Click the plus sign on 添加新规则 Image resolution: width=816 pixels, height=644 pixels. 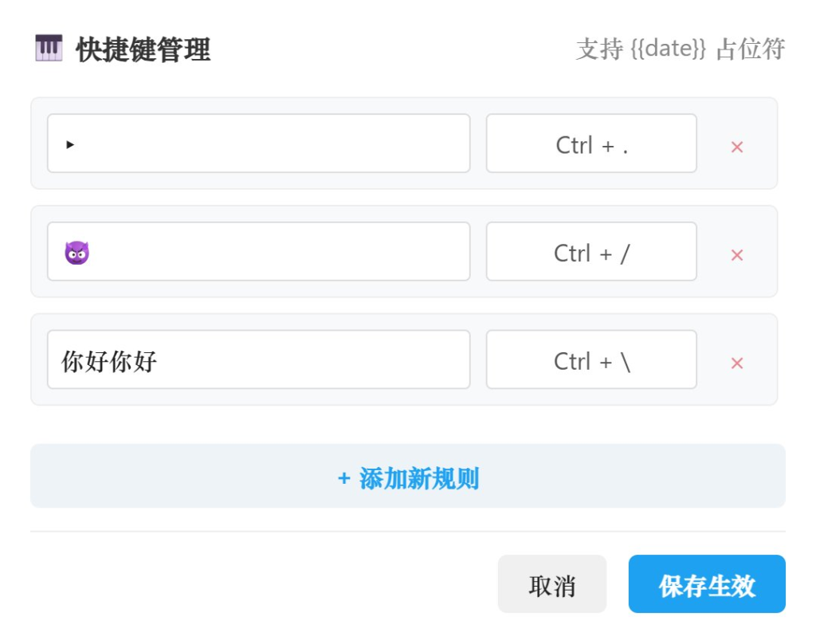344,478
